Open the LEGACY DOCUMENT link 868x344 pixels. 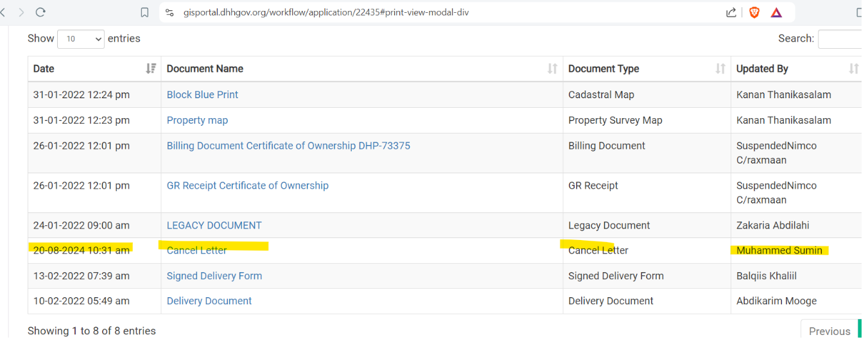214,225
